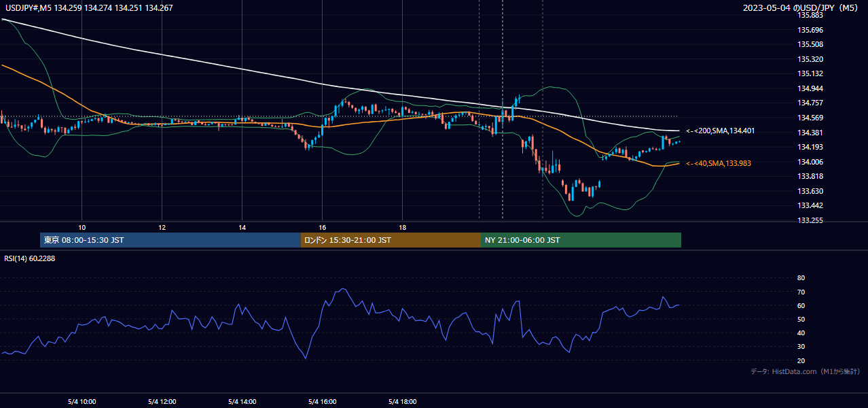Screen dimensions: 868x408
Task: Click the hour label 12 under the price chart
Action: [162, 227]
